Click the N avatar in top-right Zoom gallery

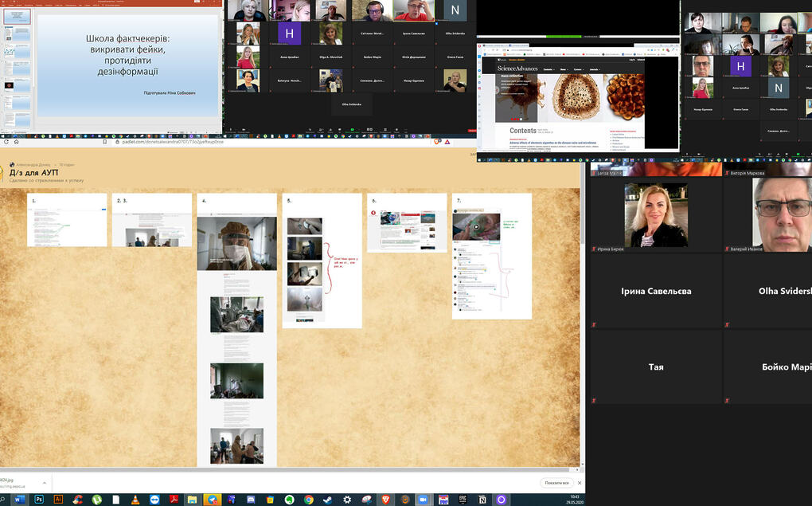click(779, 88)
